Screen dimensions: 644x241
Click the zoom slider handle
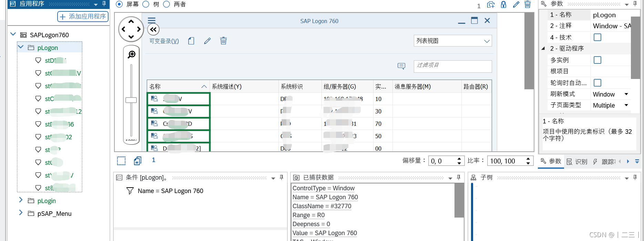(x=131, y=100)
